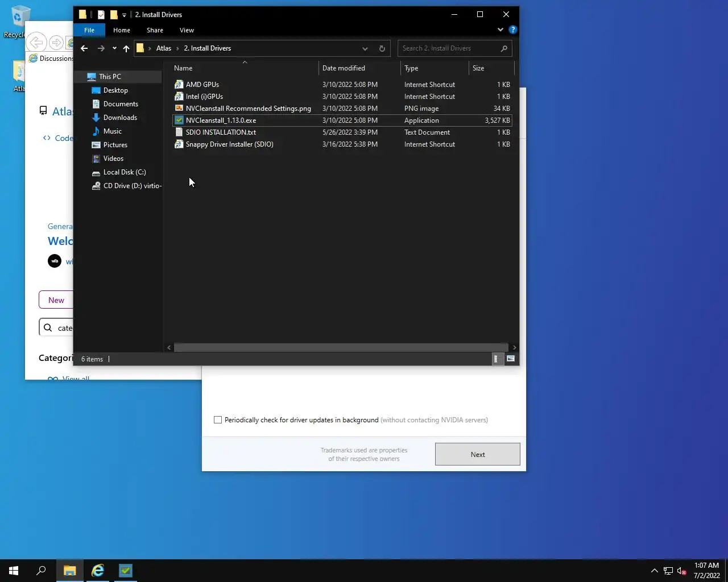This screenshot has width=728, height=582.
Task: Open View ribbon tab
Action: click(187, 30)
